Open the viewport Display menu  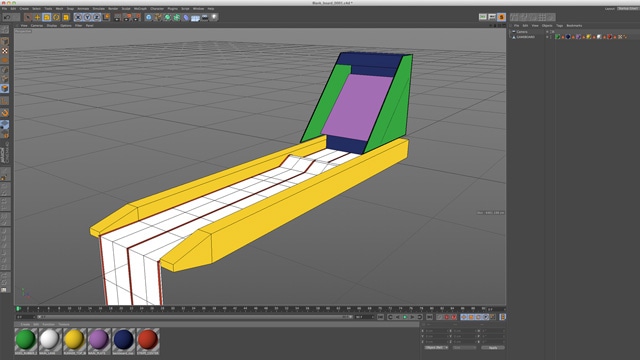pos(52,25)
